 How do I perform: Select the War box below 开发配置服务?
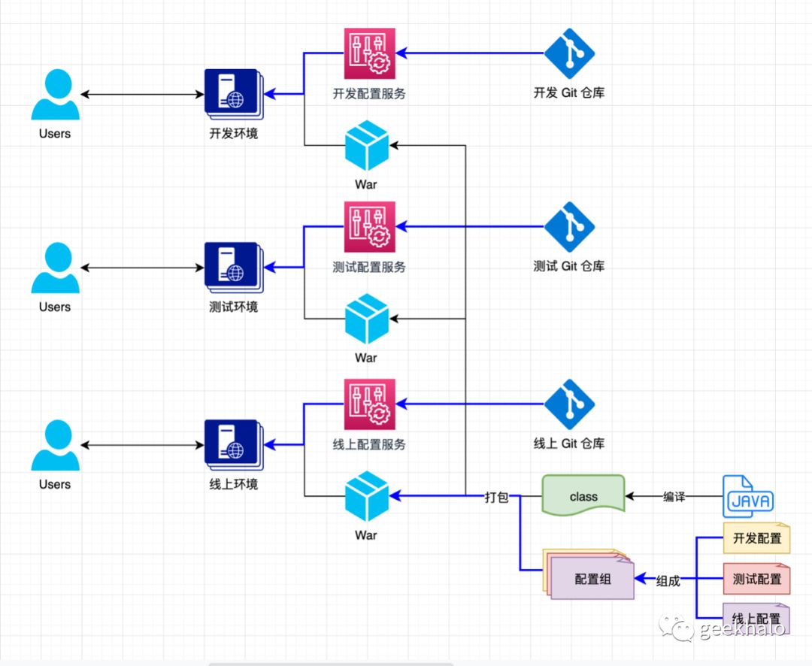click(x=367, y=146)
